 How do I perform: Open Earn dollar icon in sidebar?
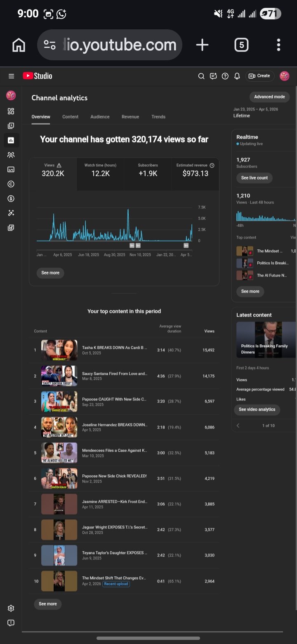coord(11,199)
